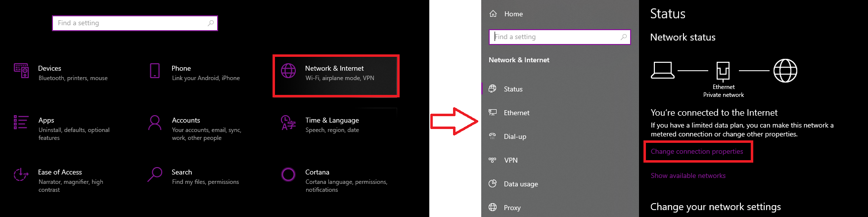Click the laptop icon in network diagram
The width and height of the screenshot is (868, 217).
(x=663, y=70)
